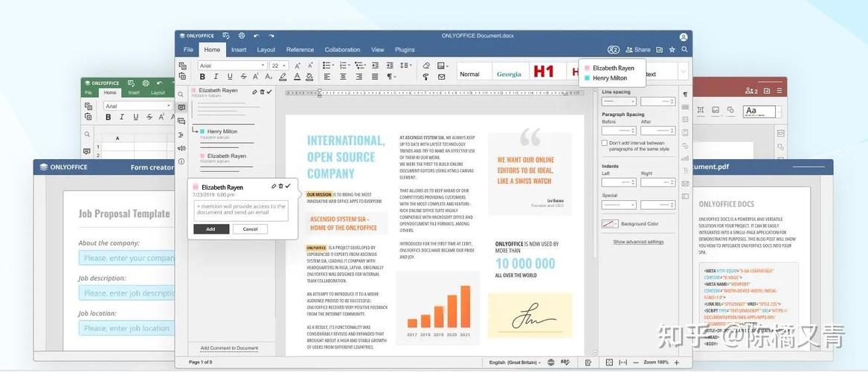Open the navigation headings icon in left sidebar

click(x=181, y=135)
